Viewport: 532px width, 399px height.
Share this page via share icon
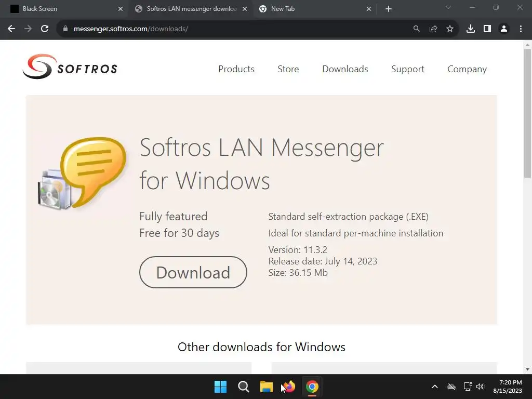[433, 29]
